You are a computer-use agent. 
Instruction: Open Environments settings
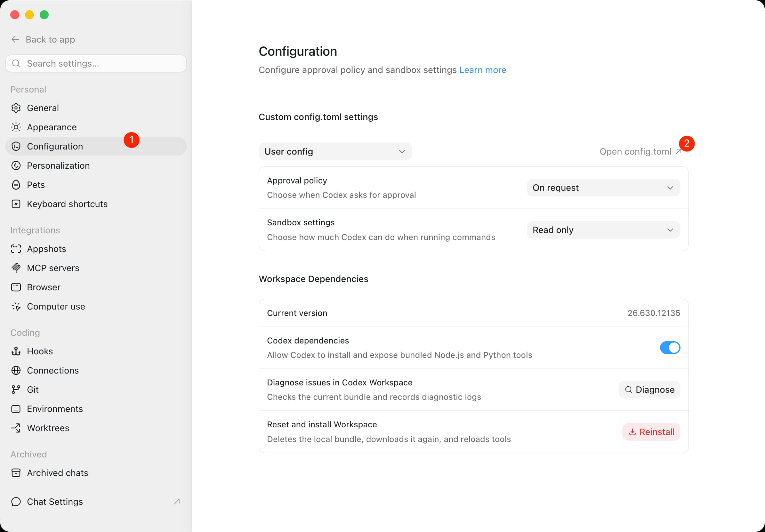tap(96, 409)
